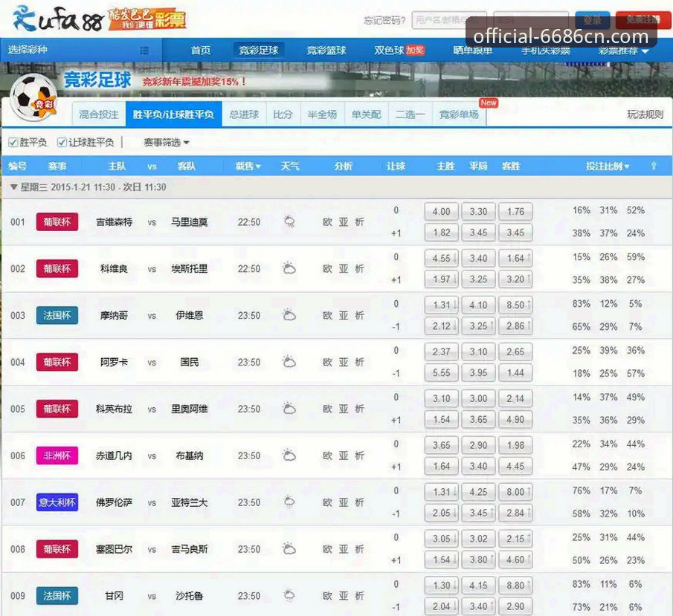The width and height of the screenshot is (673, 616).
Task: Open the 二选一 tab
Action: (x=410, y=114)
